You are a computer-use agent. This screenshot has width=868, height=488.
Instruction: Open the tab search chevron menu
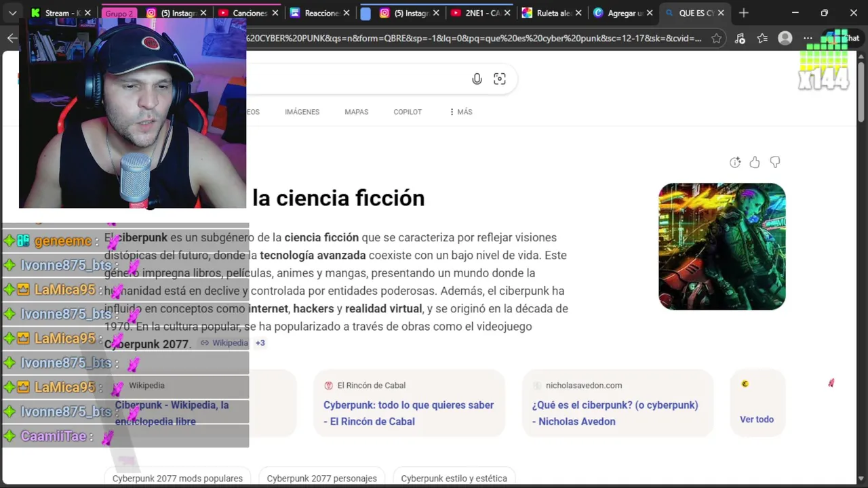pos(12,13)
